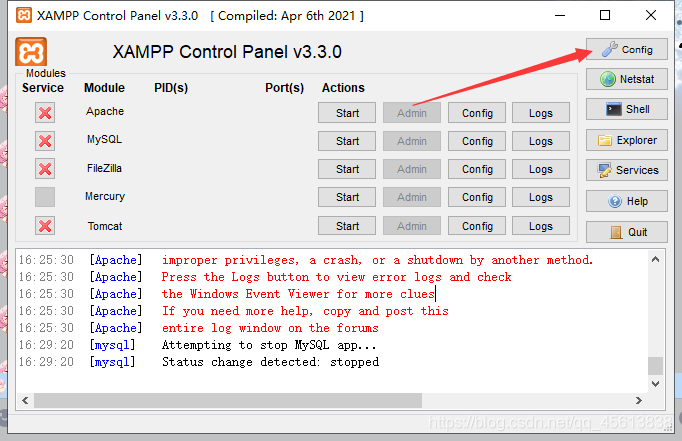Toggle Mercury service empty grey box

pyautogui.click(x=45, y=197)
